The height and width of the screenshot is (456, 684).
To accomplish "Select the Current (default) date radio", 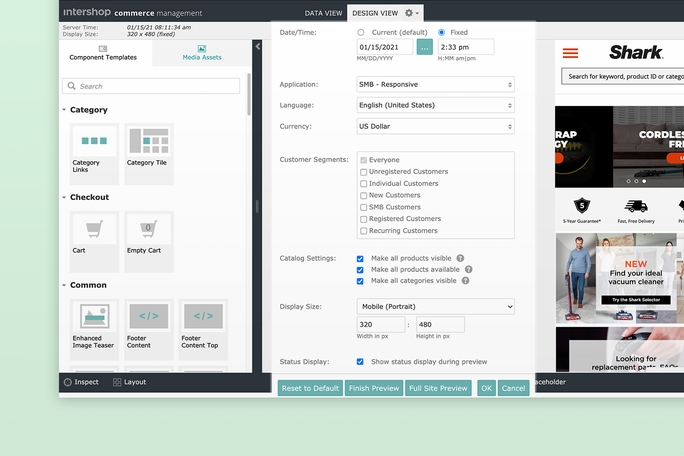I will [x=361, y=32].
